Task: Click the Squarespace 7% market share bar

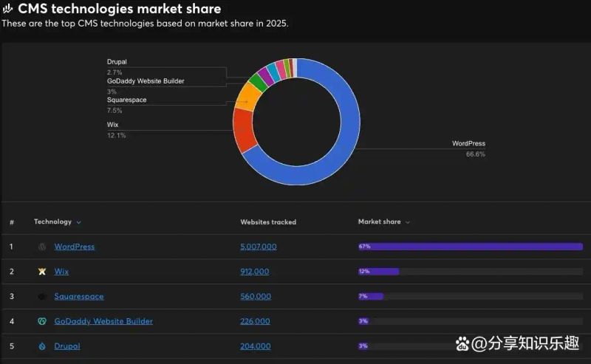Action: 371,297
